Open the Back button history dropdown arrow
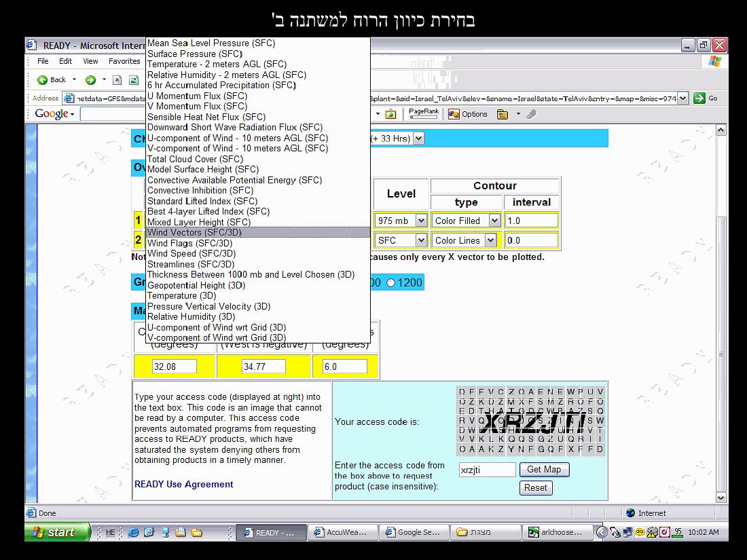 [74, 79]
